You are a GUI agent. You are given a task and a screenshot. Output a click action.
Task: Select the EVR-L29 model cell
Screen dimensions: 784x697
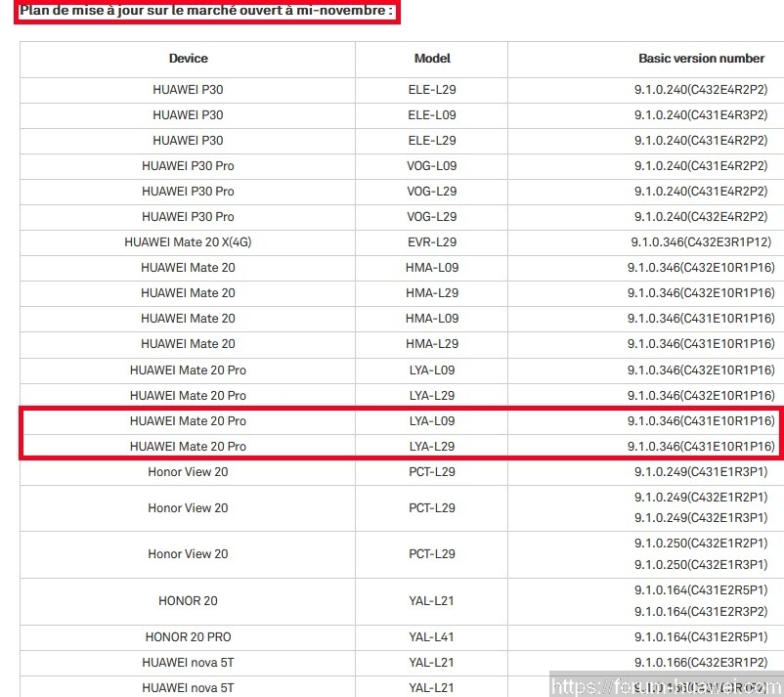[431, 241]
